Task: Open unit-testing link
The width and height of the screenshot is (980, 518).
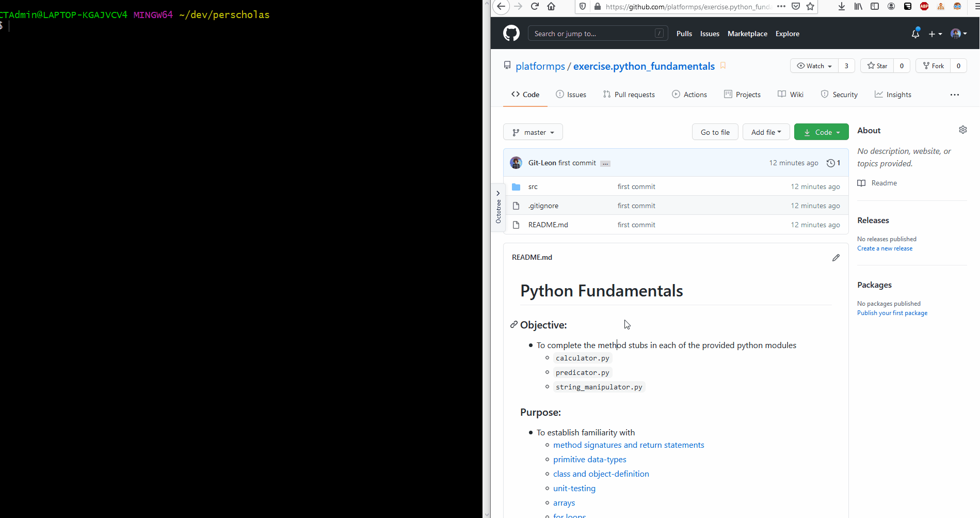Action: tap(574, 488)
